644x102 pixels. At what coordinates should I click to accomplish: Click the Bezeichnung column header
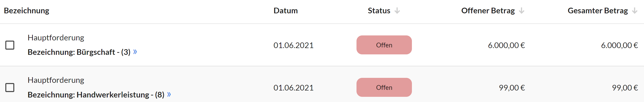point(26,11)
